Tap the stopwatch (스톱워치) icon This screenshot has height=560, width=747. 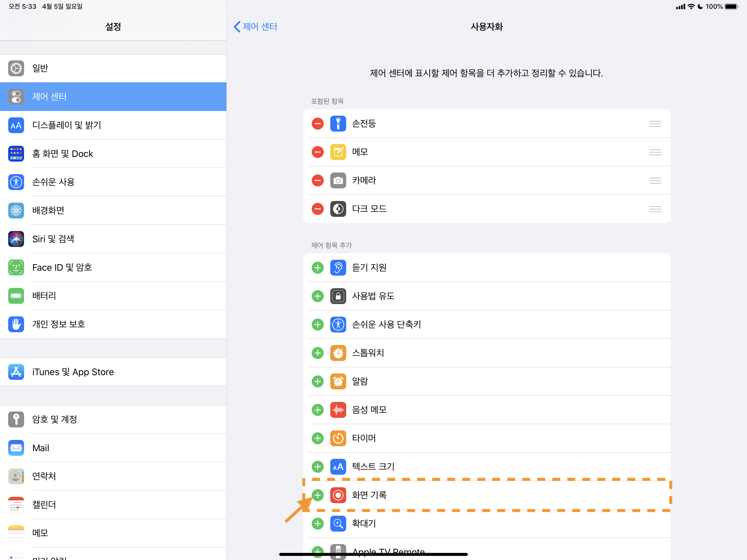338,353
